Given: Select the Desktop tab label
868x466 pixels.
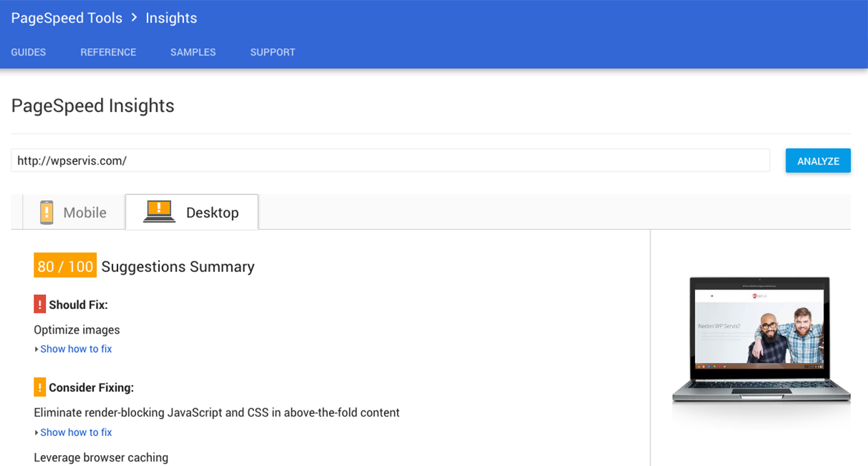Looking at the screenshot, I should pos(212,213).
